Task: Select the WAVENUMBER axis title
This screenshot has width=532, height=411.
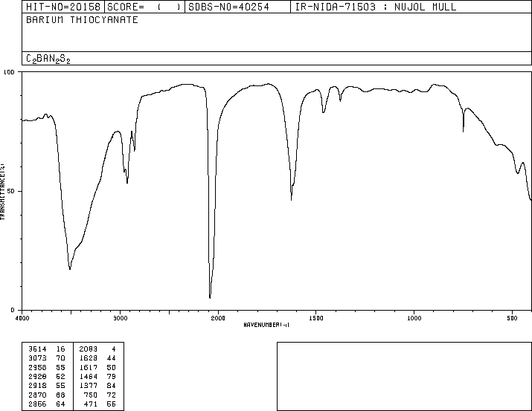Action: pyautogui.click(x=266, y=325)
